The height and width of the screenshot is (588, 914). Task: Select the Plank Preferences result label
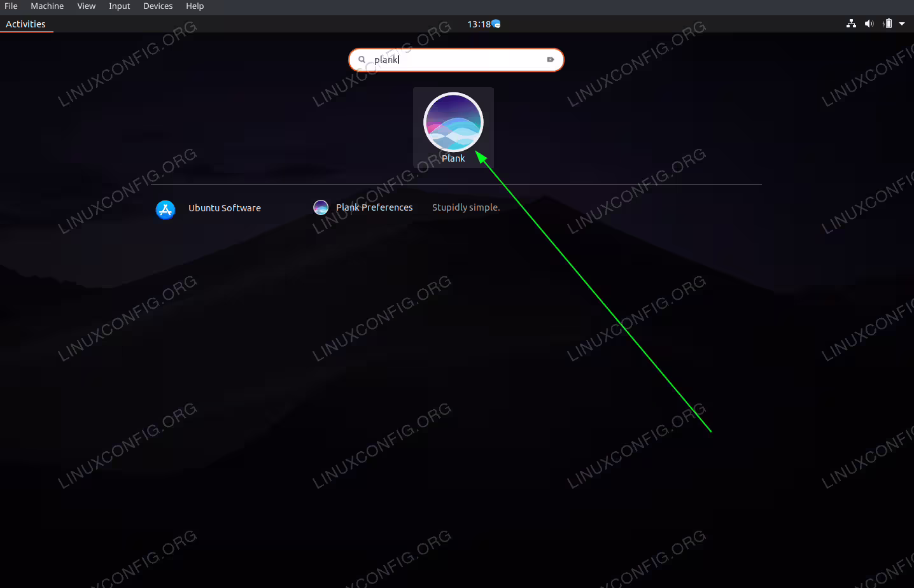coord(374,207)
